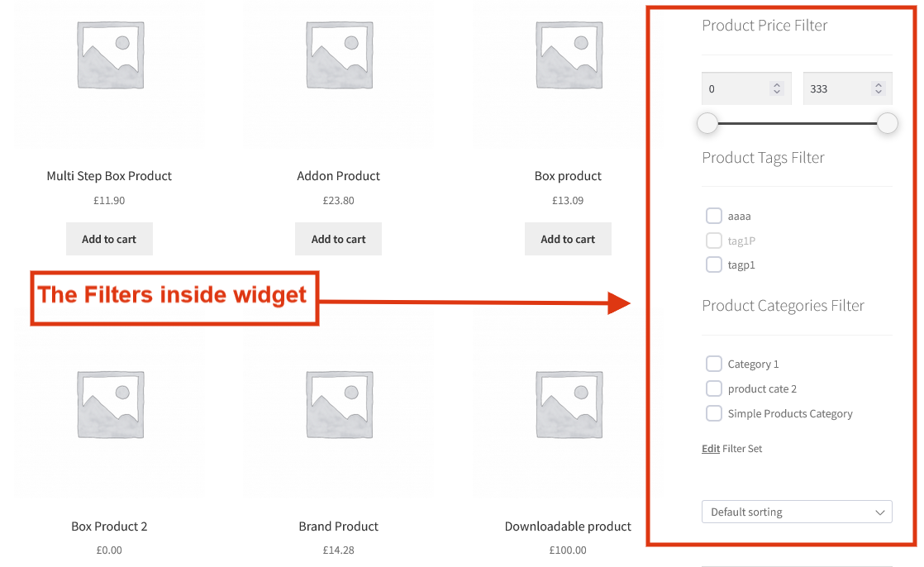924x567 pixels.
Task: Select the product cate 2 checkbox
Action: pos(714,388)
